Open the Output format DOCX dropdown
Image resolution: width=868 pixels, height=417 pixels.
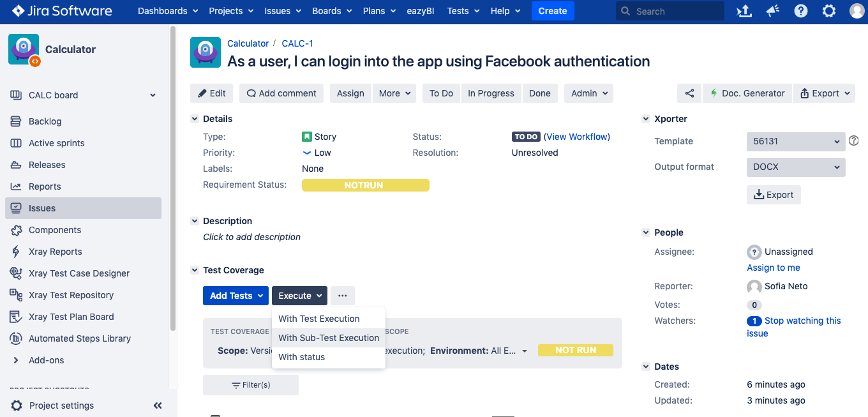(x=796, y=167)
